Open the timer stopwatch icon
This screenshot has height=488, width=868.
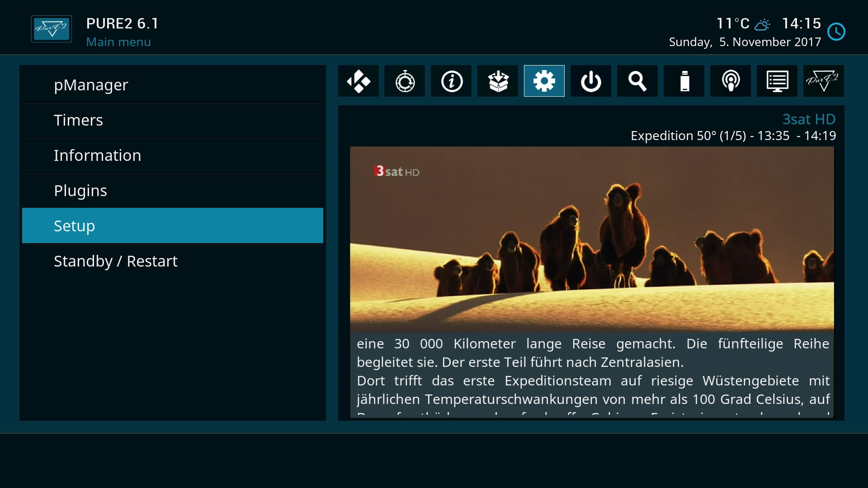405,81
